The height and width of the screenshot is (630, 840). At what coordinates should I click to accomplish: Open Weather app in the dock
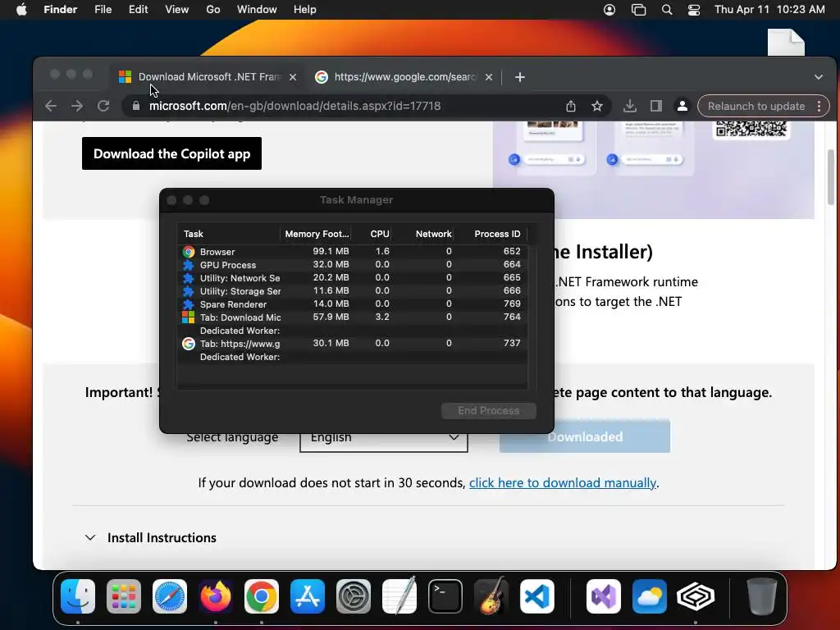(x=650, y=596)
